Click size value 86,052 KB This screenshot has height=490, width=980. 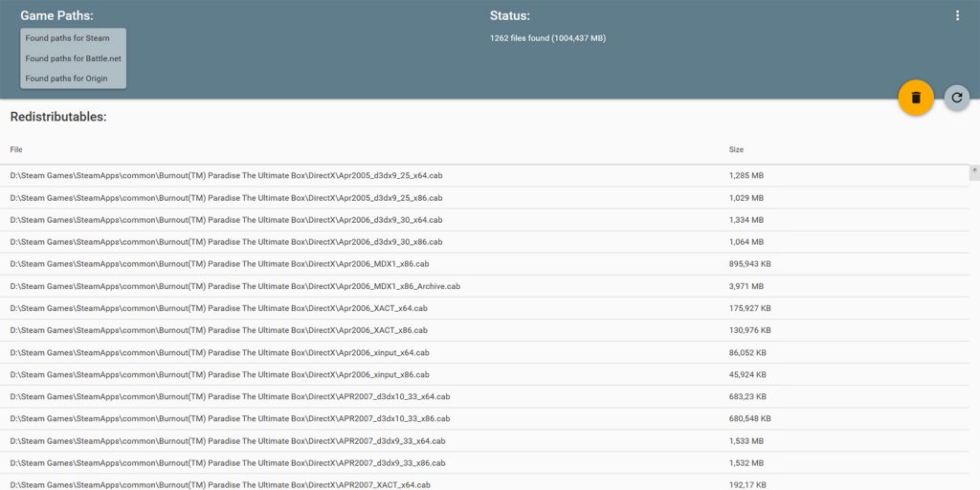(747, 352)
